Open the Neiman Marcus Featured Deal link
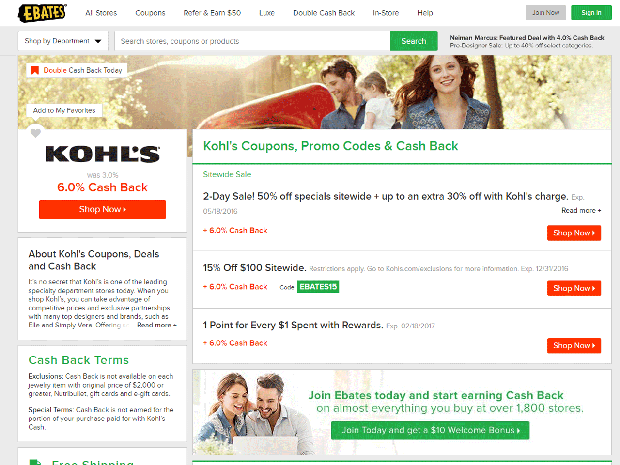 point(527,38)
